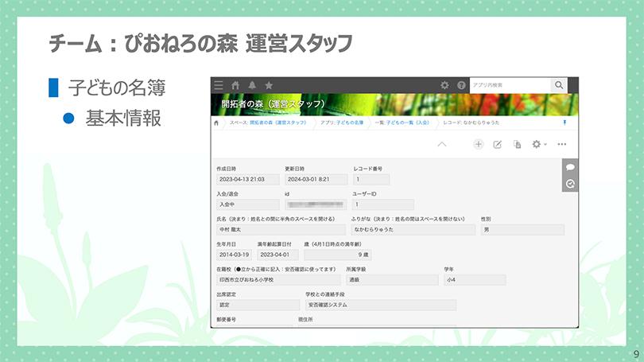This screenshot has height=362, width=644.
Task: Open header settings gear
Action: 444,85
